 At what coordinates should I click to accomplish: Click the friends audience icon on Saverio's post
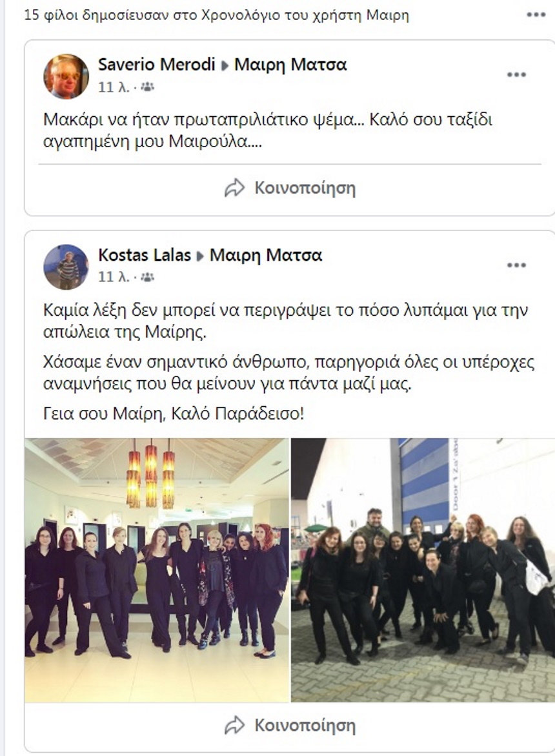point(147,87)
